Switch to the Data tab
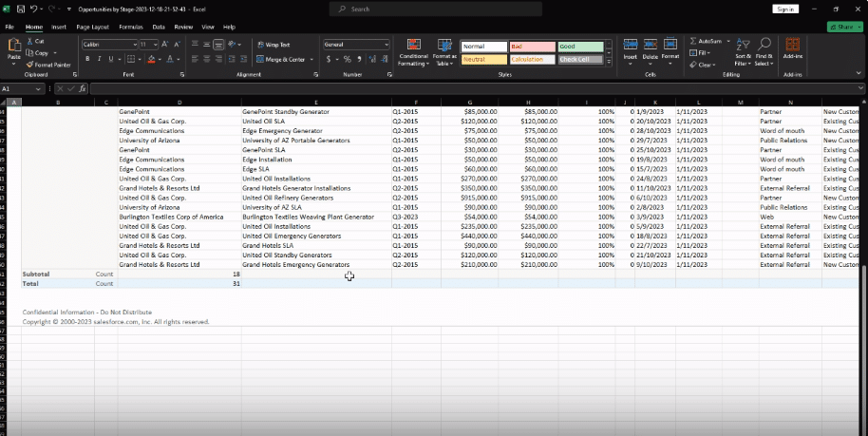Viewport: 868px width, 436px height. click(x=159, y=27)
